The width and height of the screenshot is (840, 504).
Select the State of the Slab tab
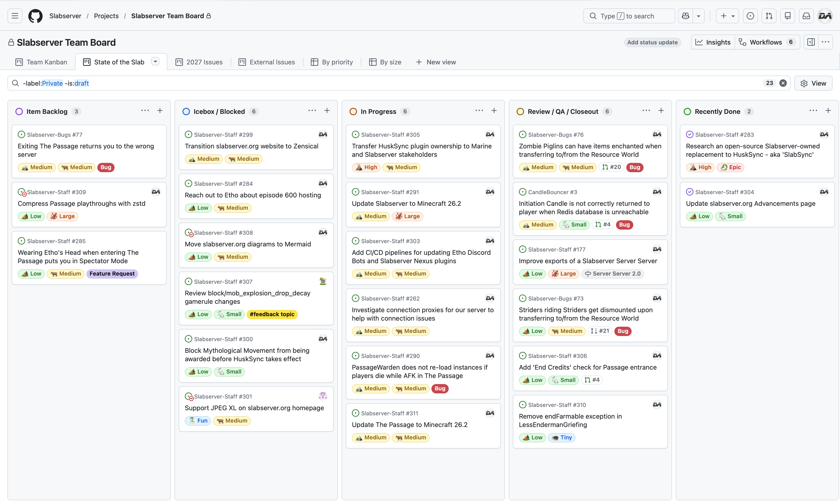114,62
